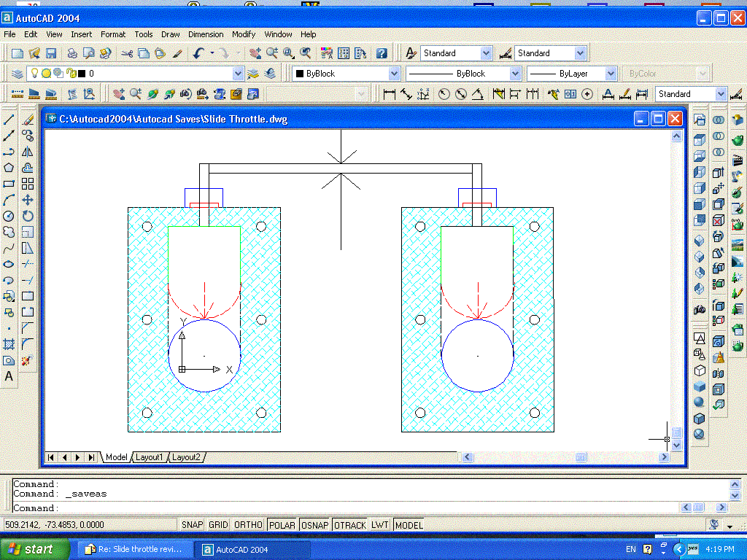Disable OSNAP in the status bar
The height and width of the screenshot is (560, 747).
pyautogui.click(x=314, y=525)
